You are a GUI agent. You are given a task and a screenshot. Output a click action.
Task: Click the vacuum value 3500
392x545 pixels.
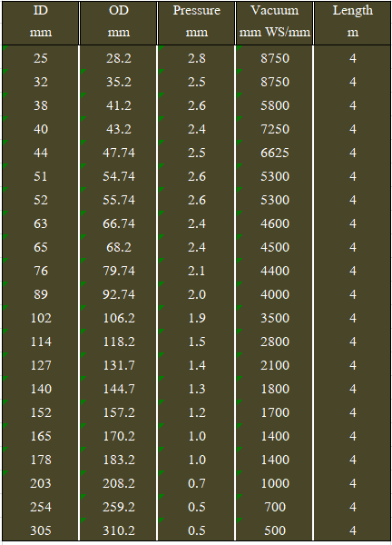[275, 318]
